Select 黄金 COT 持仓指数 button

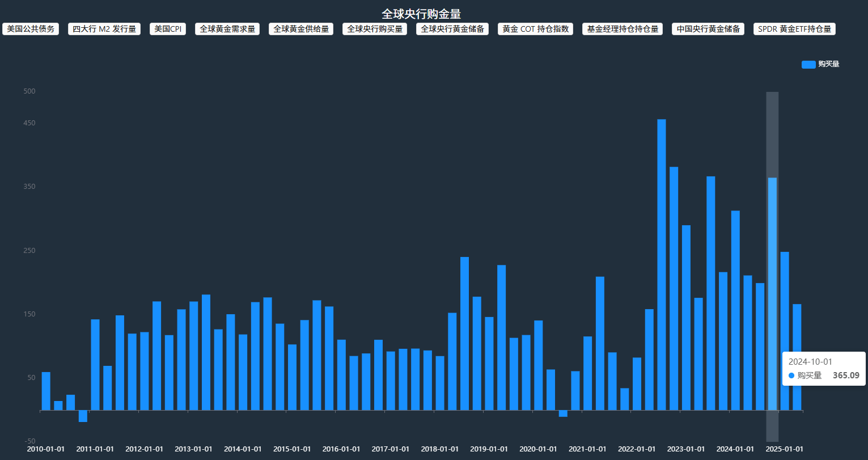tap(536, 29)
